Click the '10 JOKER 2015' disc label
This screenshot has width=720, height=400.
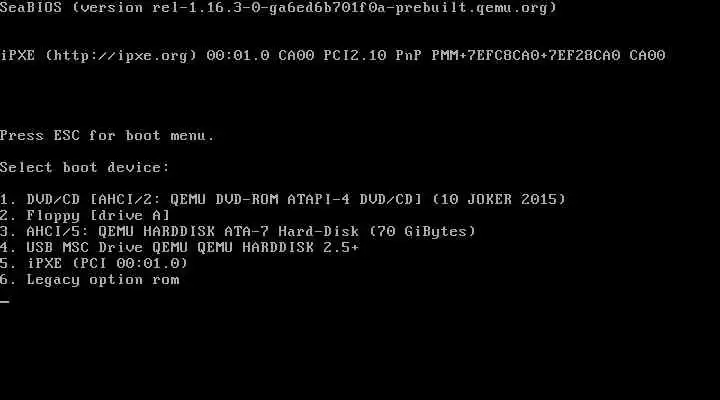499,199
